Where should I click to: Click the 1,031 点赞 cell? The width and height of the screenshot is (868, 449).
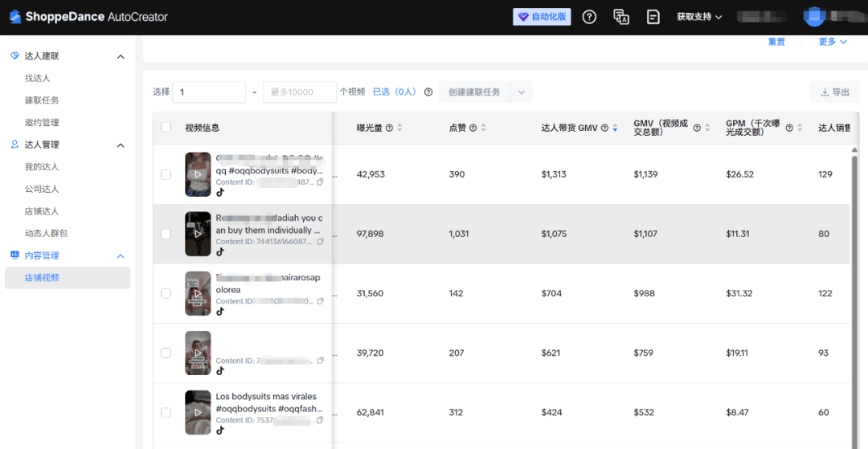point(459,234)
